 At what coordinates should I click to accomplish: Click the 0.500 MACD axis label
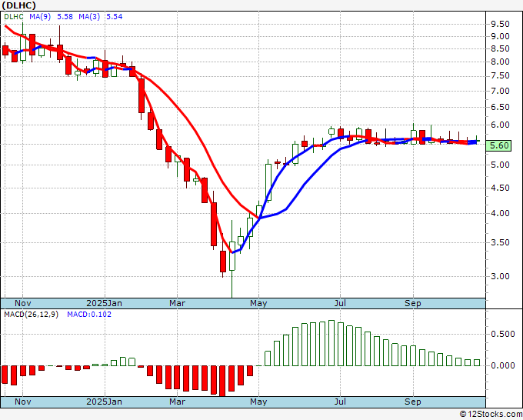tap(503, 335)
